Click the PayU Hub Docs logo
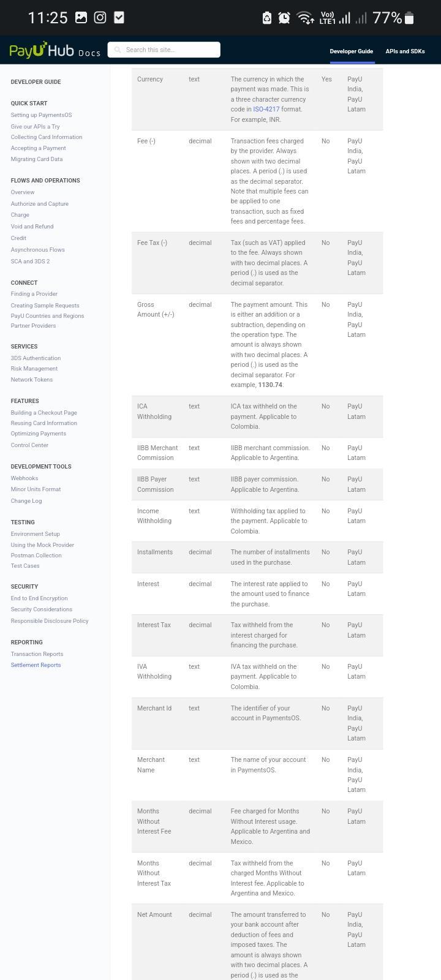Screen dimensions: 441x980 [x=55, y=50]
